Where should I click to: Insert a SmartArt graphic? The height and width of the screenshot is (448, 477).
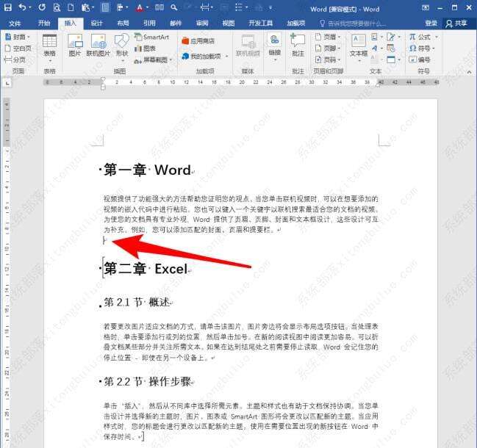pyautogui.click(x=151, y=37)
